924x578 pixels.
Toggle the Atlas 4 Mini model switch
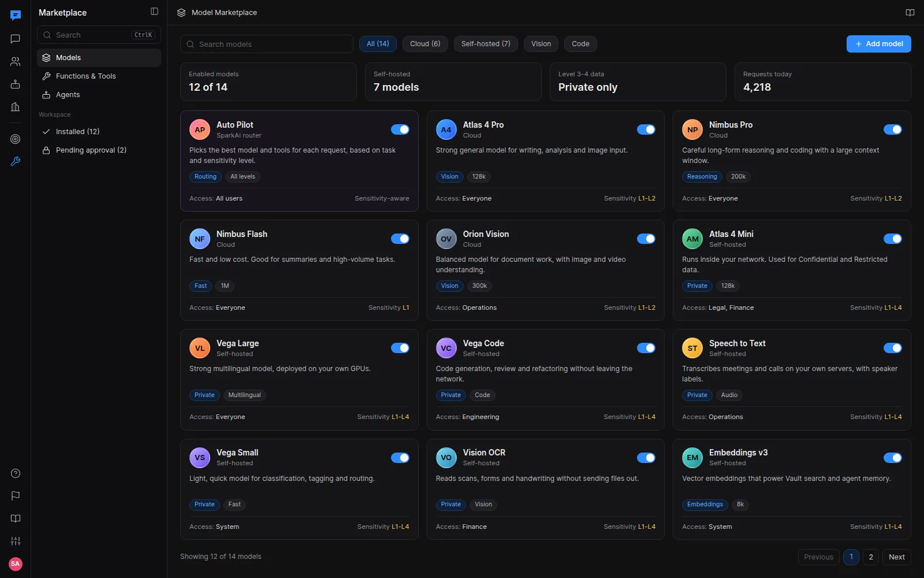click(893, 239)
